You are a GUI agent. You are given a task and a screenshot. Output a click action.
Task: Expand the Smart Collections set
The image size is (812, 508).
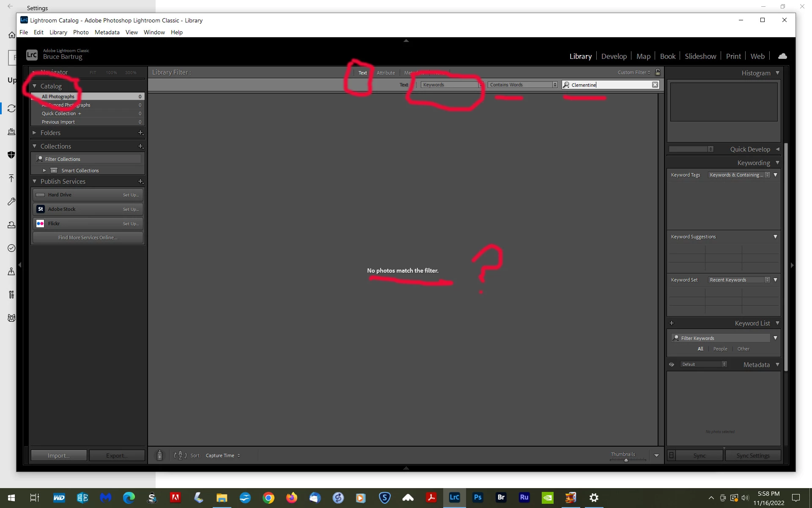(x=44, y=170)
